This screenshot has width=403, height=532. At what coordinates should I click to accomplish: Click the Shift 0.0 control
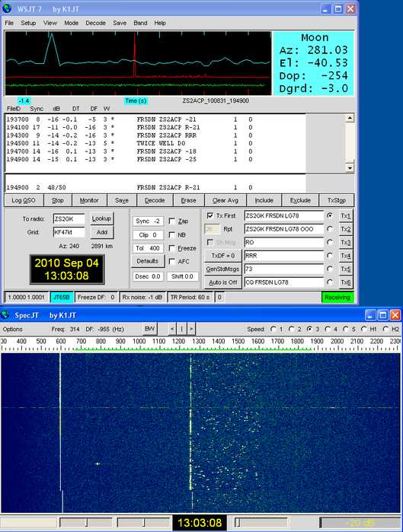coord(182,276)
